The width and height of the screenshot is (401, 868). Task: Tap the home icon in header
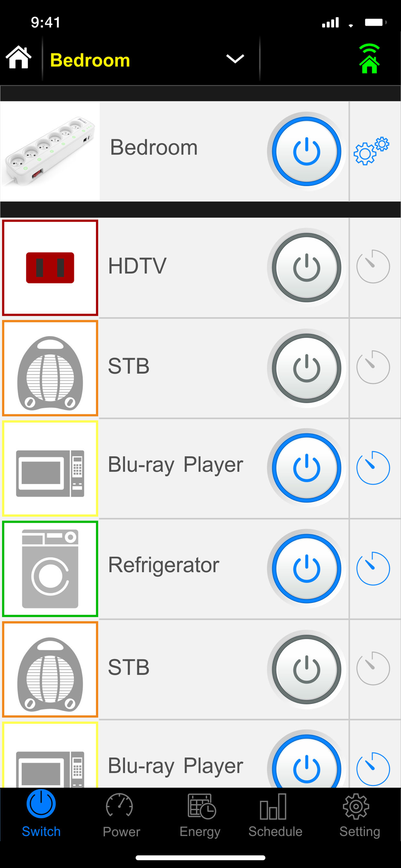point(19,57)
